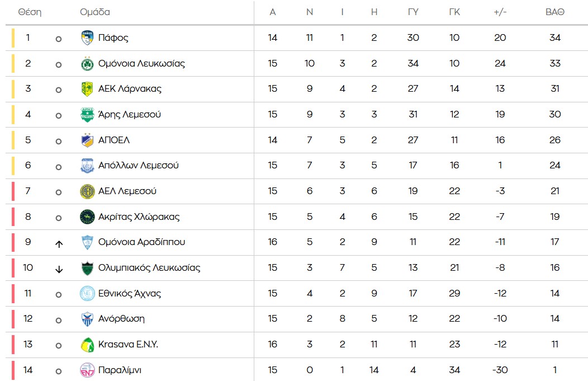Sort by the Ομάδα column header
Screen dimensions: 588x381
(95, 12)
